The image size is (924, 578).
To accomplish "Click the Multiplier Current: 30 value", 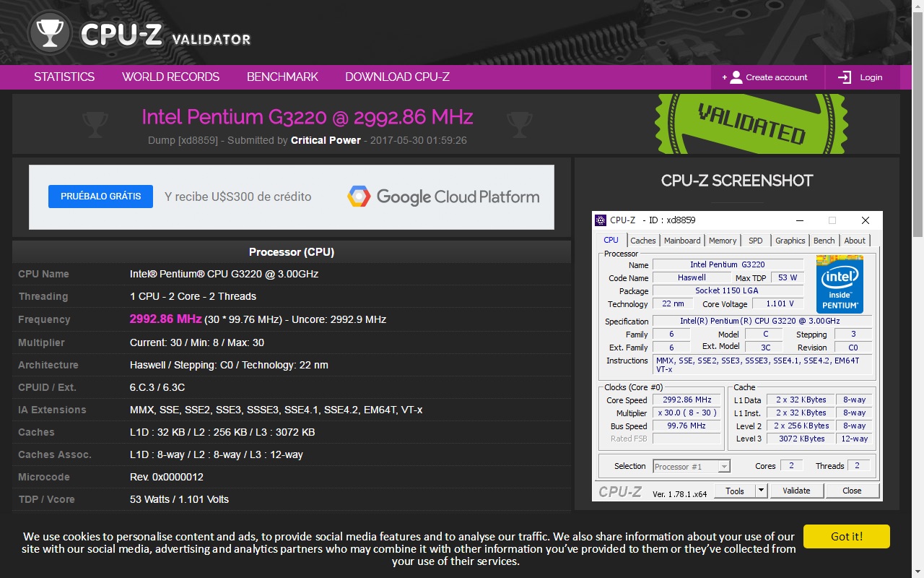I will 197,342.
